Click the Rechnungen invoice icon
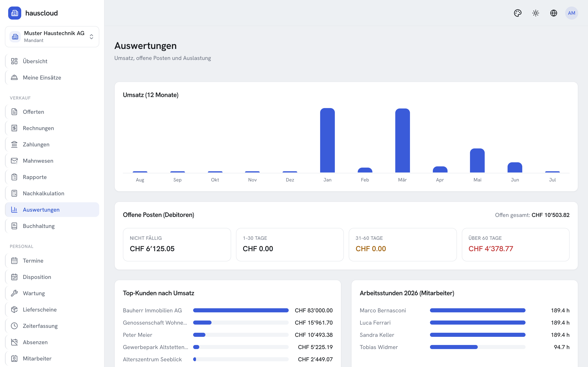 [x=14, y=128]
